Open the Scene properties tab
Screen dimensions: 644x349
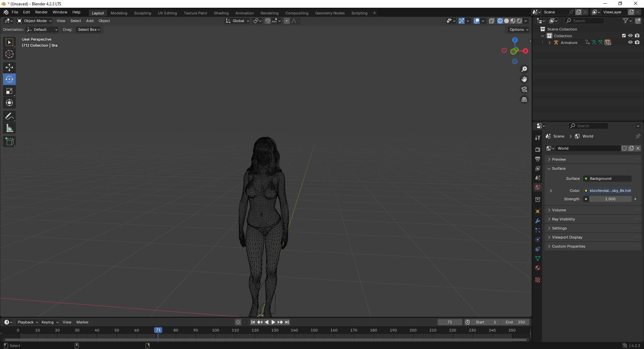tap(538, 178)
